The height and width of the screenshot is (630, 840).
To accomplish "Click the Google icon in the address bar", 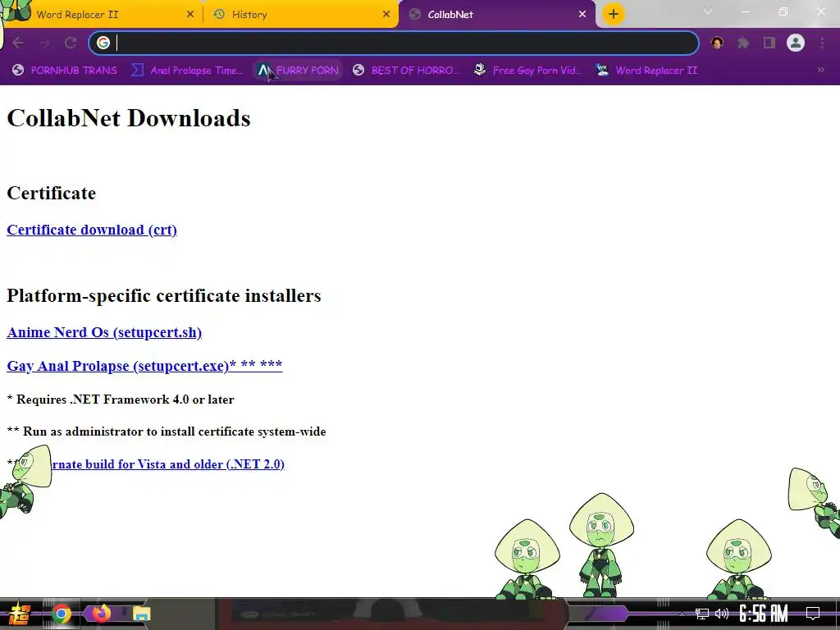I will tap(103, 43).
